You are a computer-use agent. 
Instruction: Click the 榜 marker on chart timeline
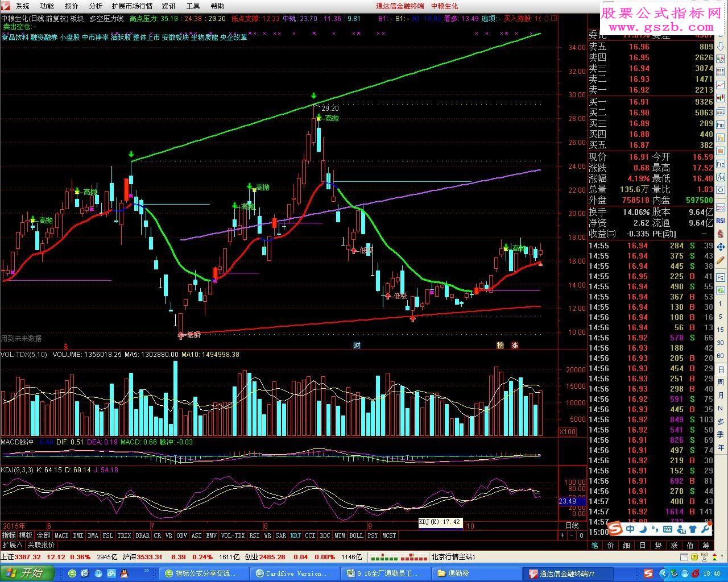[x=500, y=345]
